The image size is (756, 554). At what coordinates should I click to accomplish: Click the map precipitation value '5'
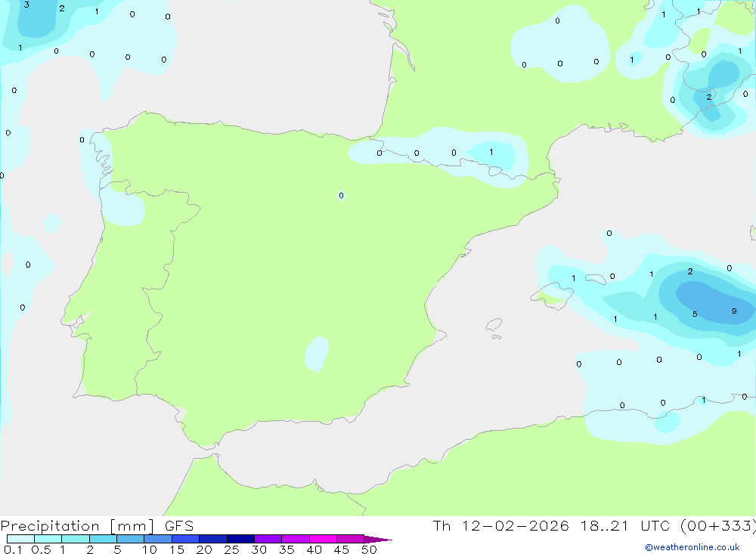tap(694, 314)
